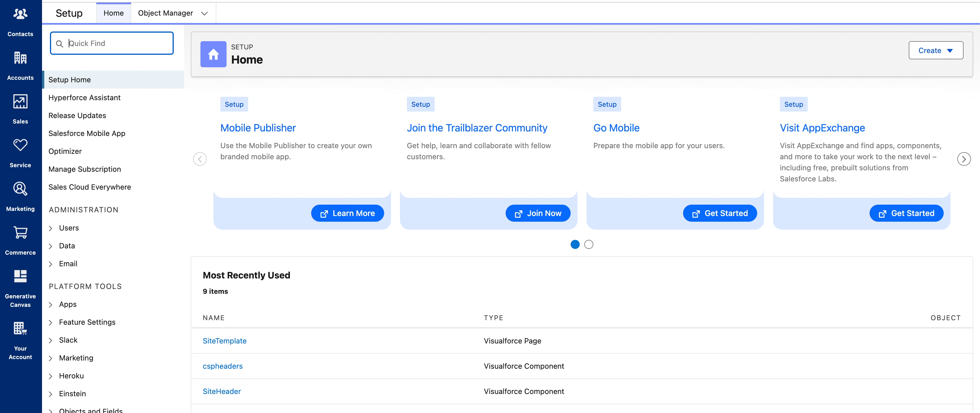Image resolution: width=980 pixels, height=413 pixels.
Task: Click Join Now for Trailblazer Community
Action: pyautogui.click(x=538, y=213)
